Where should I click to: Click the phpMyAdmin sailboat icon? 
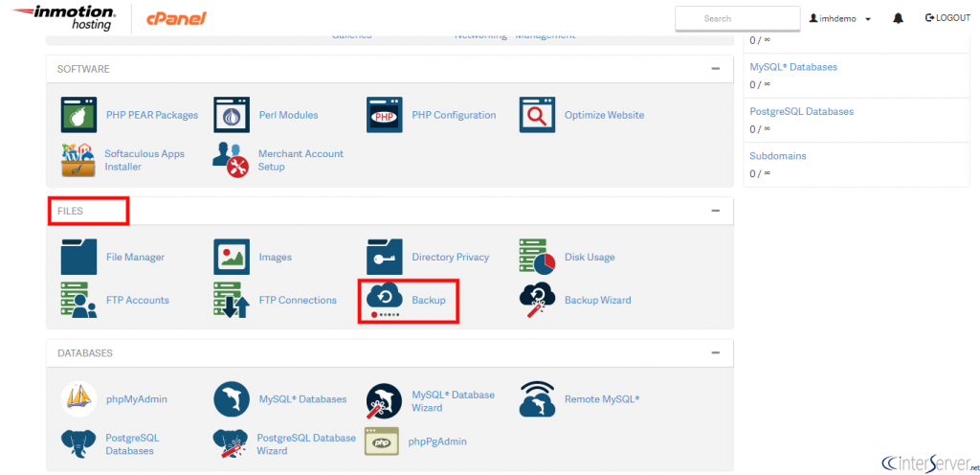[78, 399]
